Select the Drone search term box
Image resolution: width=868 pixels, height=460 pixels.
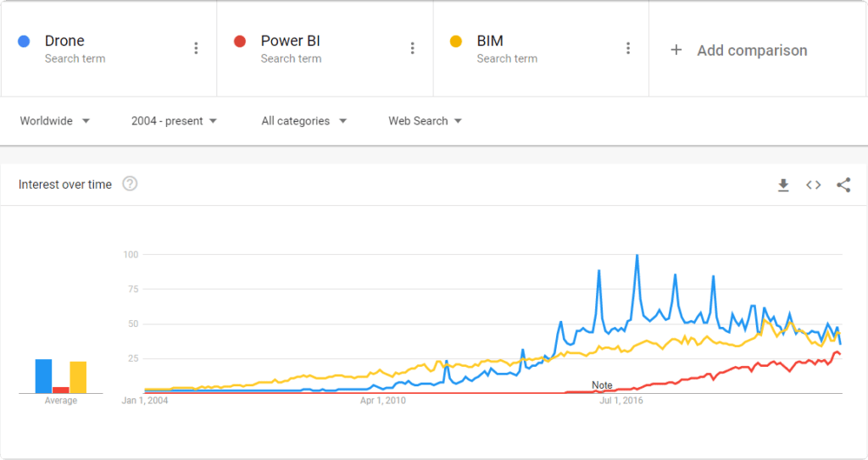click(109, 49)
